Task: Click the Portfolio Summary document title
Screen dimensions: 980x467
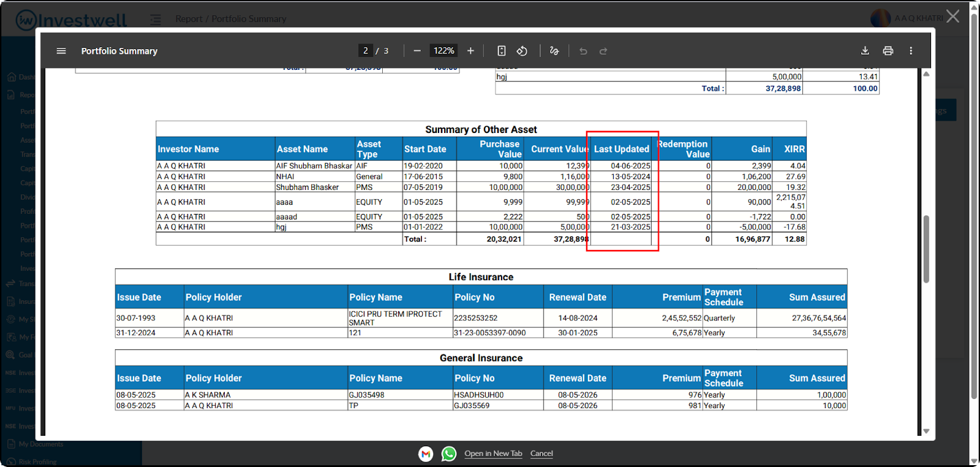Action: (x=119, y=51)
